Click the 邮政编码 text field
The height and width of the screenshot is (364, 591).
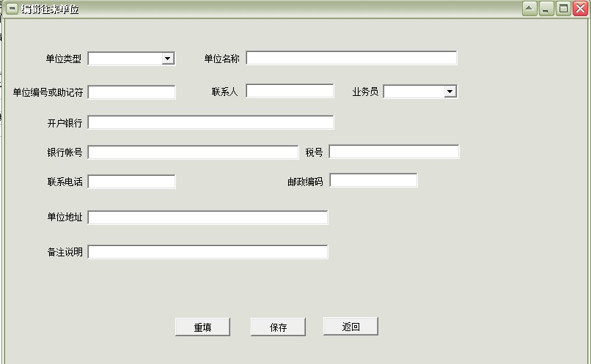tap(373, 180)
